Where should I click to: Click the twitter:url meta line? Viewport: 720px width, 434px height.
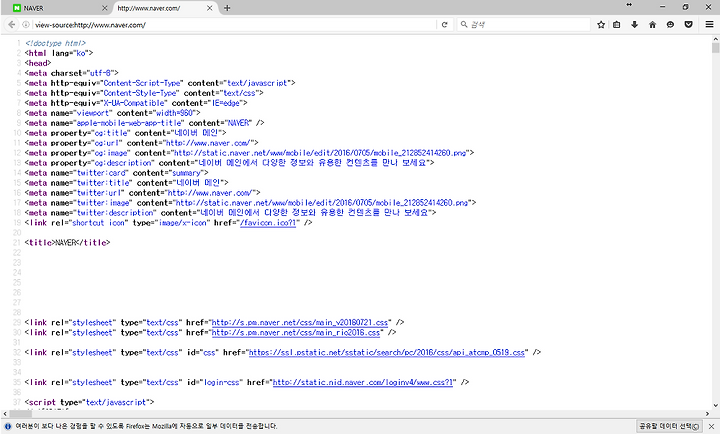(142, 193)
